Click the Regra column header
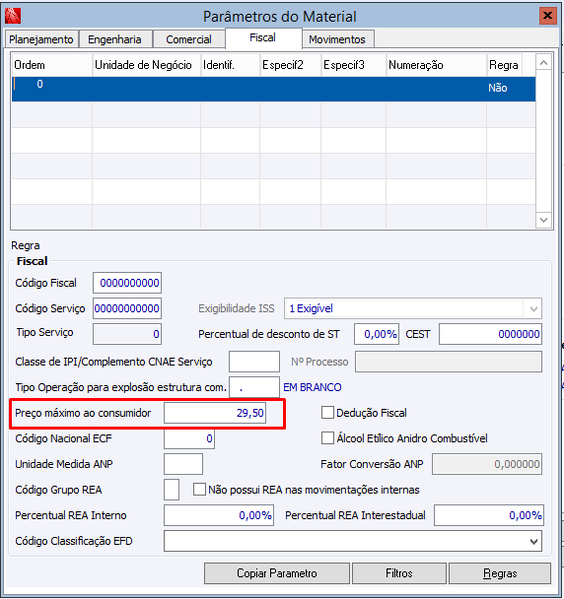Screen dimensions: 564x599 coord(504,65)
